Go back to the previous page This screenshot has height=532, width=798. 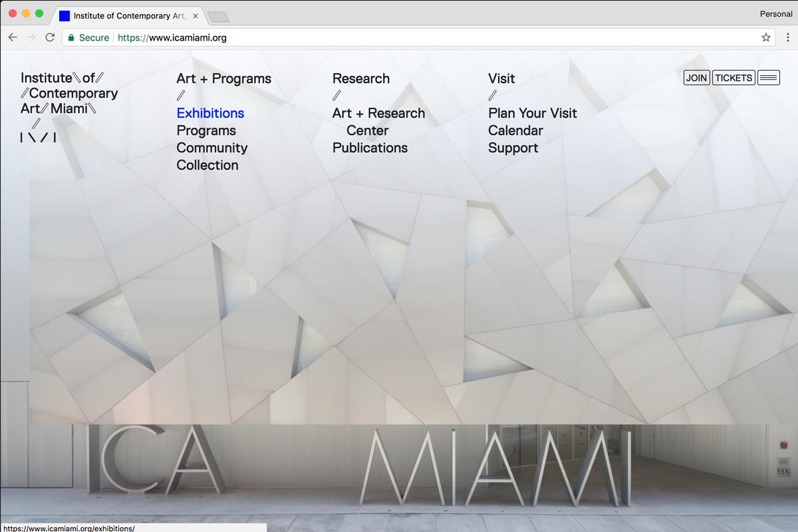pyautogui.click(x=13, y=38)
